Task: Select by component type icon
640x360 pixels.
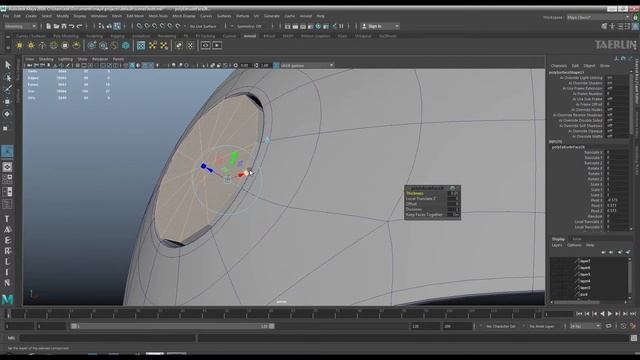Action: click(117, 26)
